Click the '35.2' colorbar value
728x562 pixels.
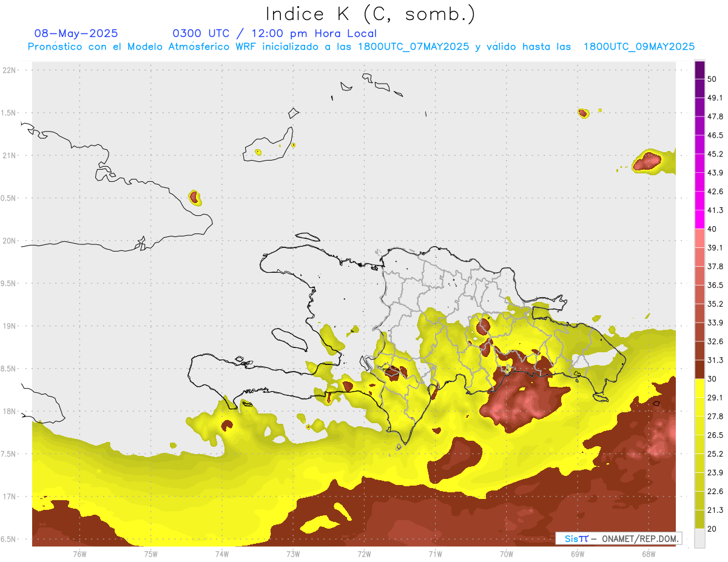[715, 304]
